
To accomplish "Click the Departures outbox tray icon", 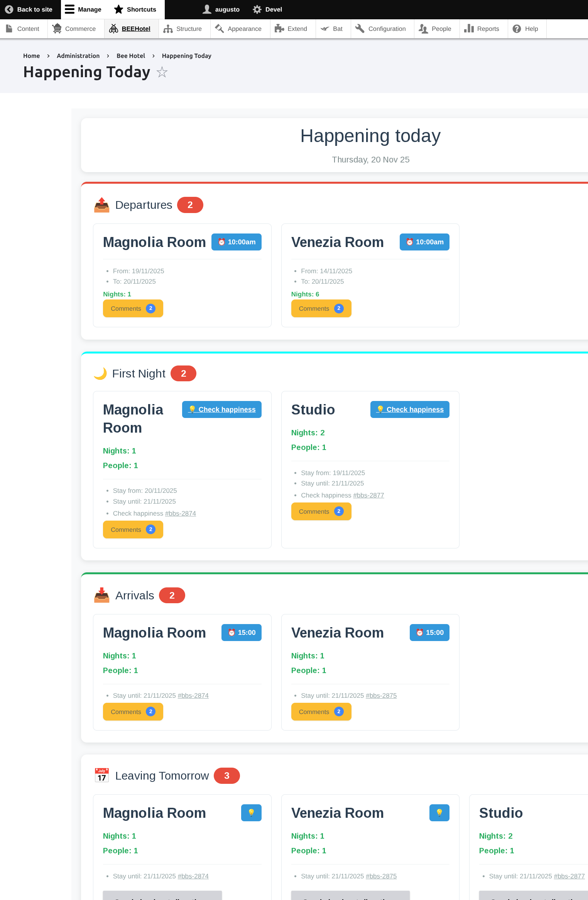I will [x=102, y=205].
